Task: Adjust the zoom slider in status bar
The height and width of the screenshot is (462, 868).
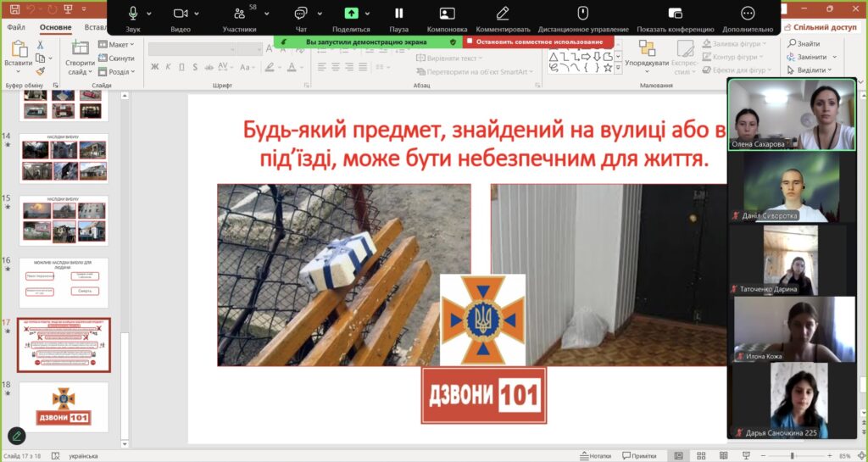Action: click(x=792, y=456)
